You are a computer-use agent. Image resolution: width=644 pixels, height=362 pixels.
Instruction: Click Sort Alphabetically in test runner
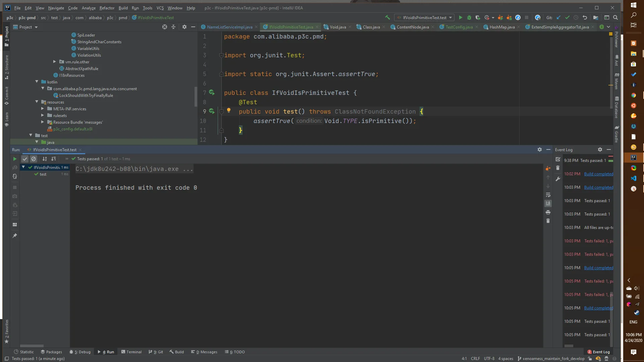coord(45,159)
